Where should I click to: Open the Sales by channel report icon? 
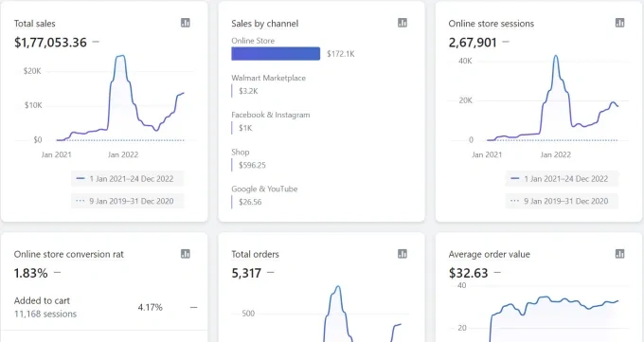tap(402, 23)
